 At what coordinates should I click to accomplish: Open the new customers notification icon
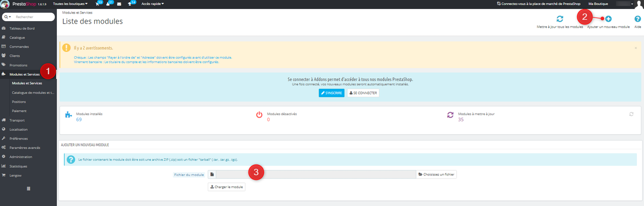(108, 4)
